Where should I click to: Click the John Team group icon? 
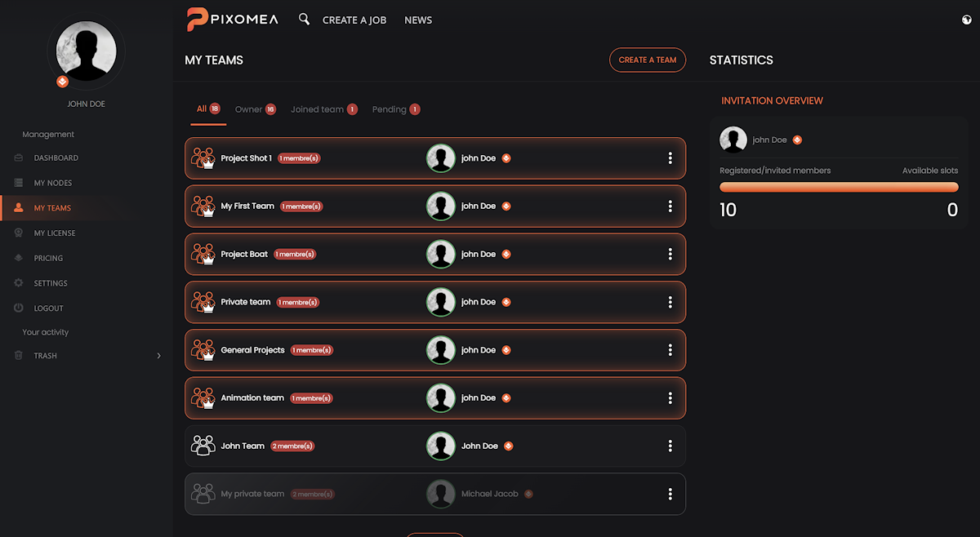pos(203,446)
